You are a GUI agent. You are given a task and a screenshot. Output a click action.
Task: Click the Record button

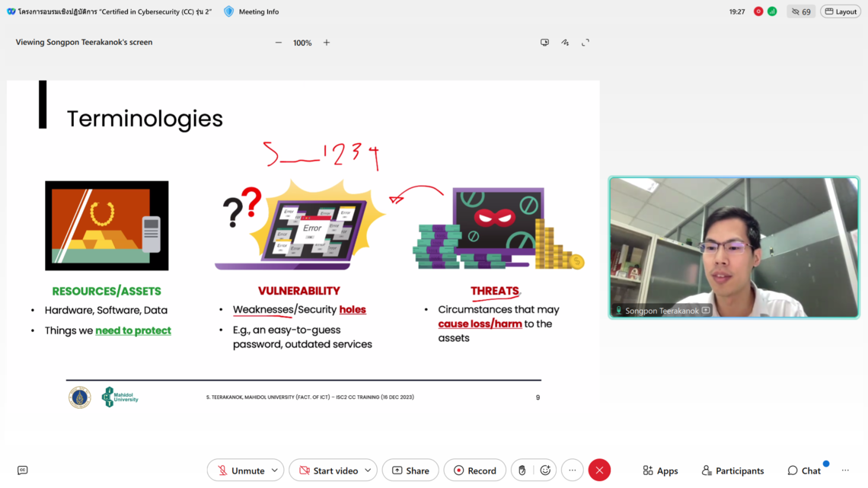[x=474, y=470]
